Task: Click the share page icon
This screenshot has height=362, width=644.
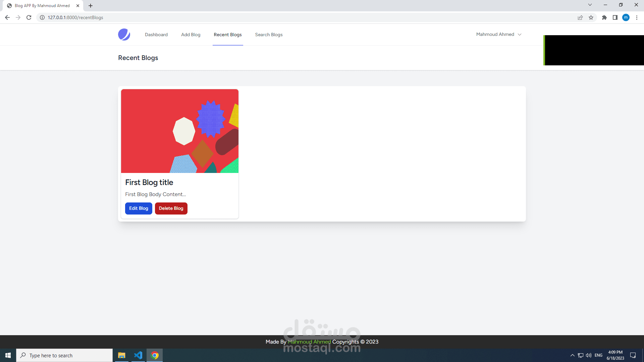Action: (580, 17)
